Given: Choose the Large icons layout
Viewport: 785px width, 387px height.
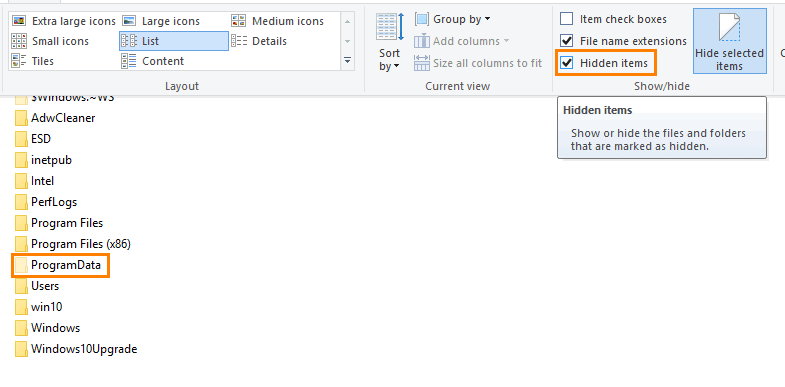Looking at the screenshot, I should (162, 21).
